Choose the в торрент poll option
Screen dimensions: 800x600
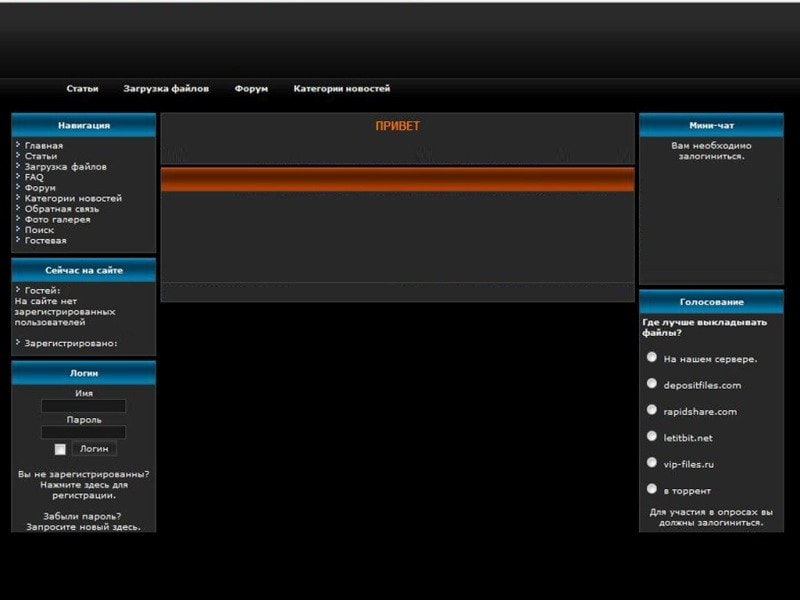(652, 489)
